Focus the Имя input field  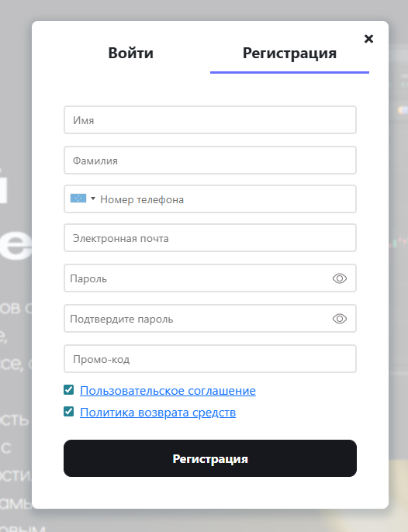[210, 119]
